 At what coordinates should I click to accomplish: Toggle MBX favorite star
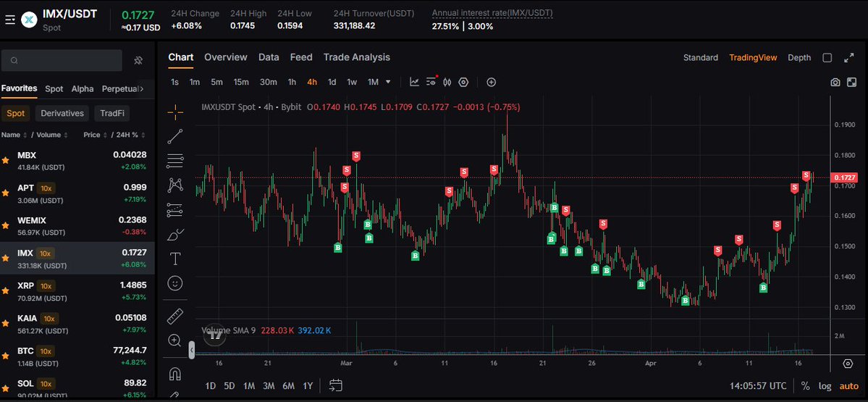6,161
